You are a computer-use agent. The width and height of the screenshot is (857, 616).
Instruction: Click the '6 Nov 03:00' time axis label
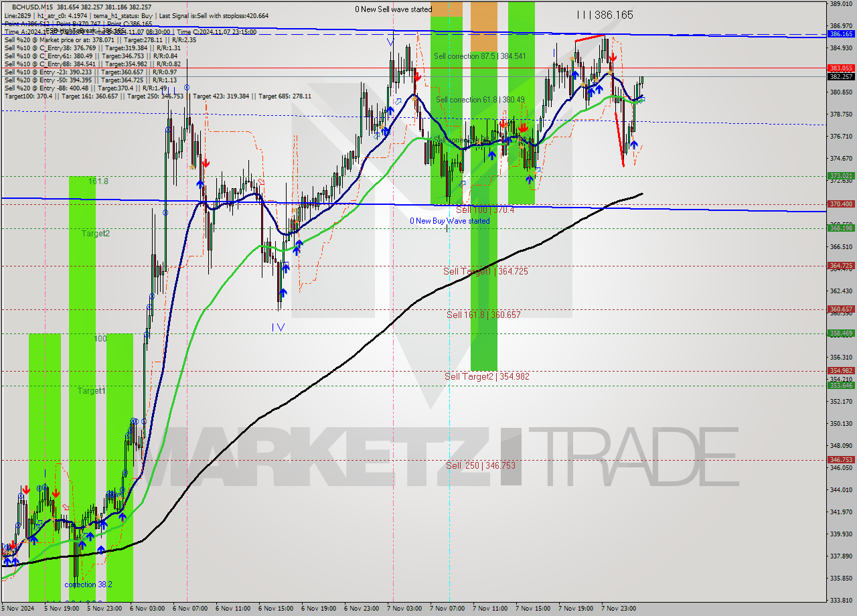click(x=147, y=609)
